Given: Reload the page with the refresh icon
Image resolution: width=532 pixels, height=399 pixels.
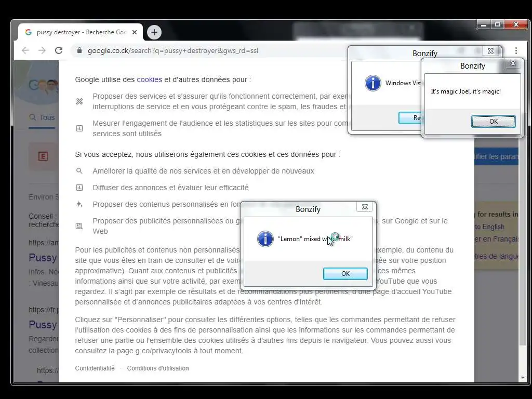Looking at the screenshot, I should click(x=59, y=50).
